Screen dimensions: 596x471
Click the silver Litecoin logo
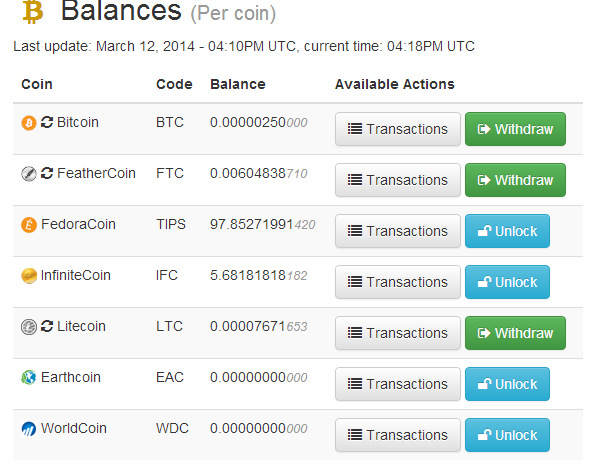[29, 327]
